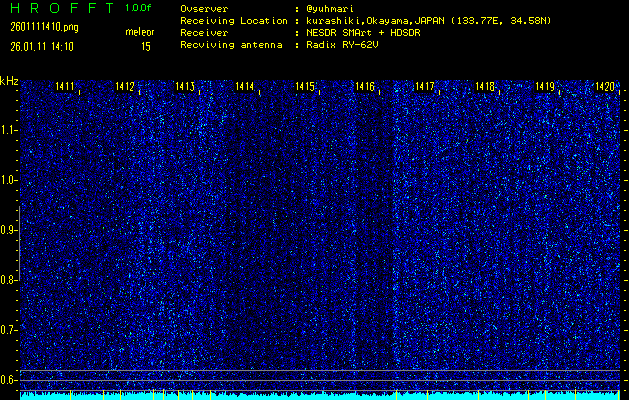This screenshot has width=629, height=400.
Task: Click the 1415 time marker
Action: coord(305,88)
